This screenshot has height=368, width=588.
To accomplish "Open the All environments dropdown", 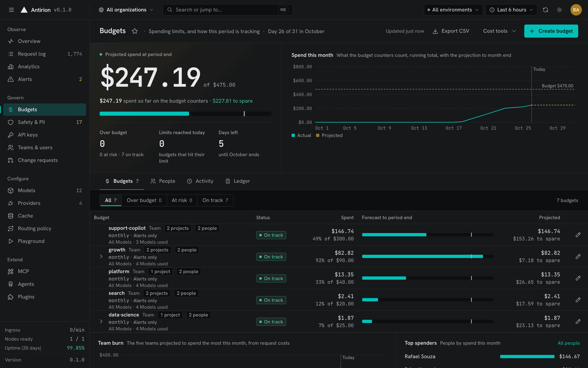I will point(453,10).
